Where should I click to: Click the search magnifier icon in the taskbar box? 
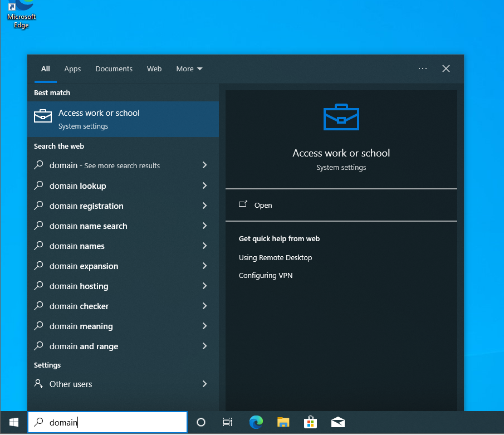[x=38, y=422]
